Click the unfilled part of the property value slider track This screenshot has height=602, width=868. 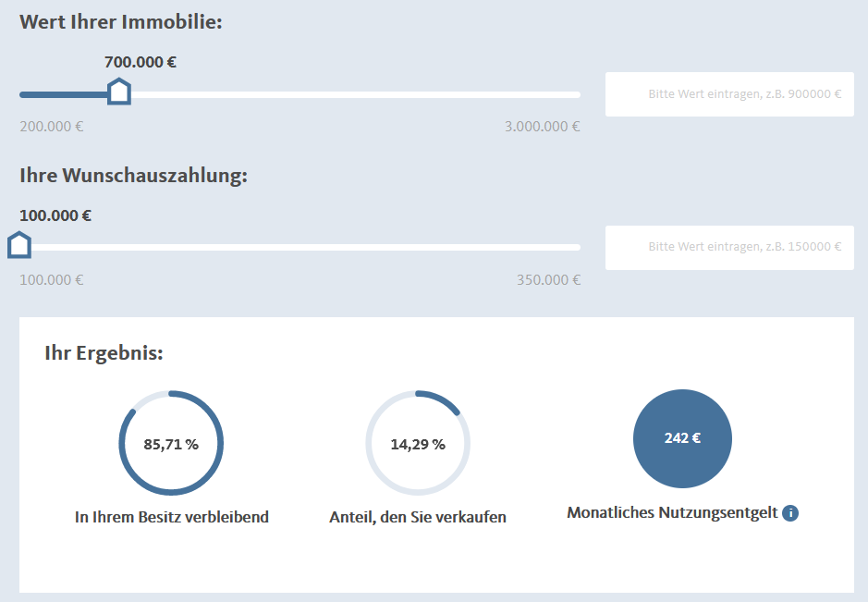pyautogui.click(x=351, y=94)
